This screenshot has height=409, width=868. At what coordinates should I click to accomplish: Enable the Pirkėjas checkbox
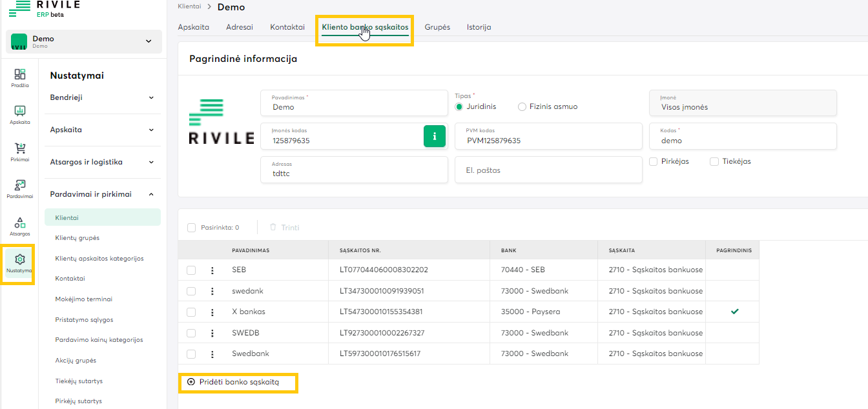pyautogui.click(x=654, y=161)
